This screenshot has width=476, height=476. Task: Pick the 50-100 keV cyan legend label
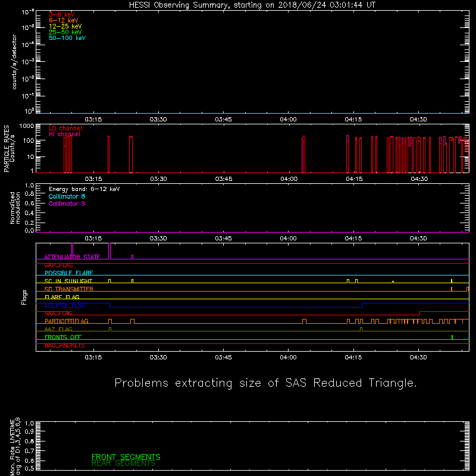click(67, 38)
